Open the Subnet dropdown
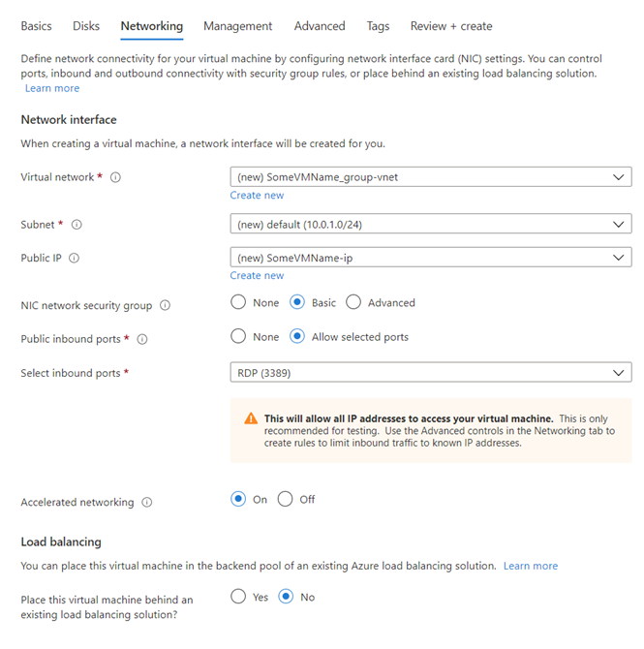 [x=431, y=224]
